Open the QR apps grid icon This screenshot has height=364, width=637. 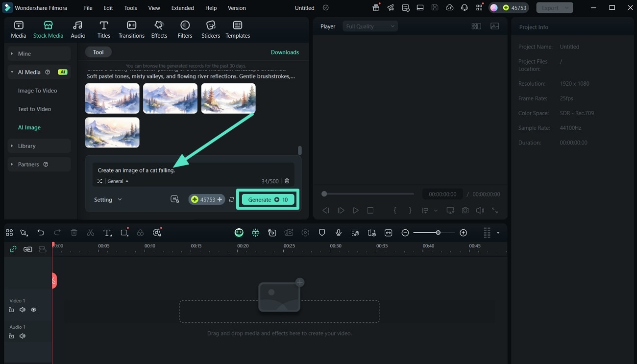(479, 8)
